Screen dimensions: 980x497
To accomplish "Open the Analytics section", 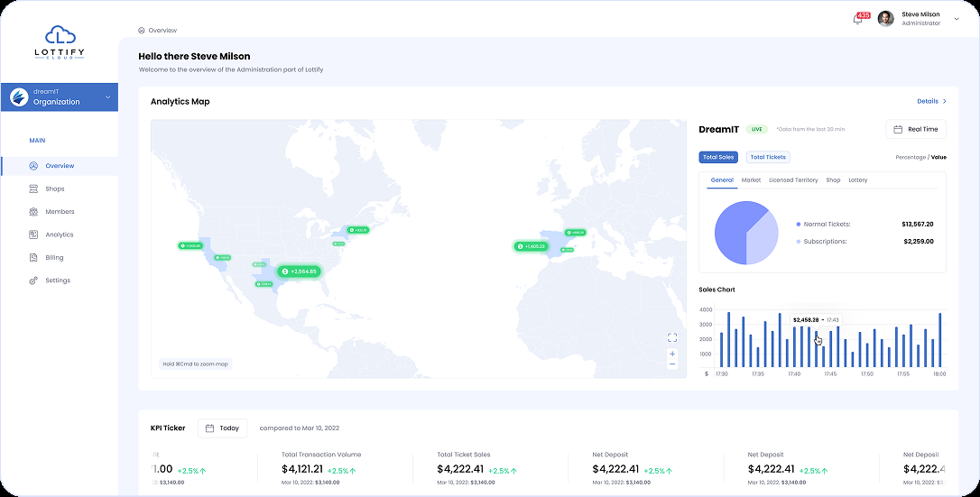I will (x=60, y=235).
